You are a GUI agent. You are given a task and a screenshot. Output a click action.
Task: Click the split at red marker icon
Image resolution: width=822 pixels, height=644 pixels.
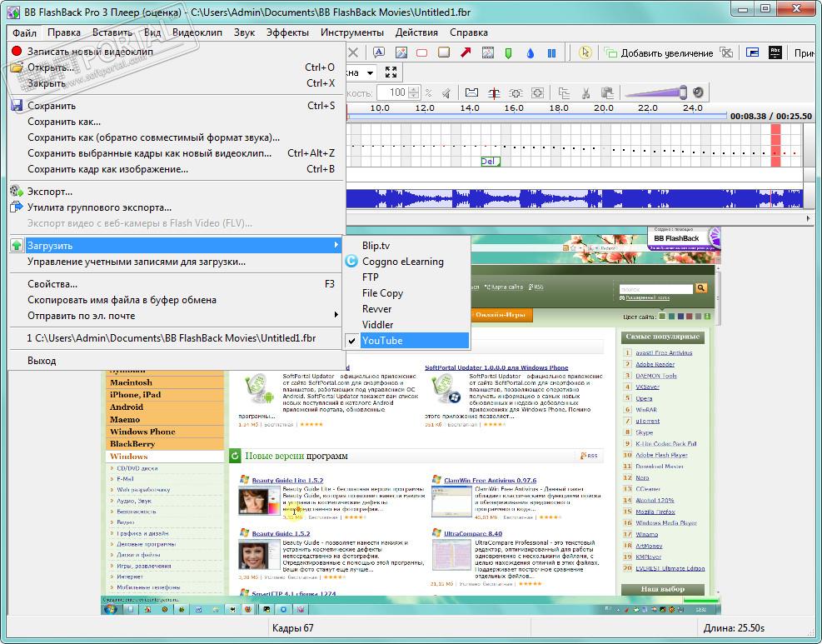pos(494,93)
